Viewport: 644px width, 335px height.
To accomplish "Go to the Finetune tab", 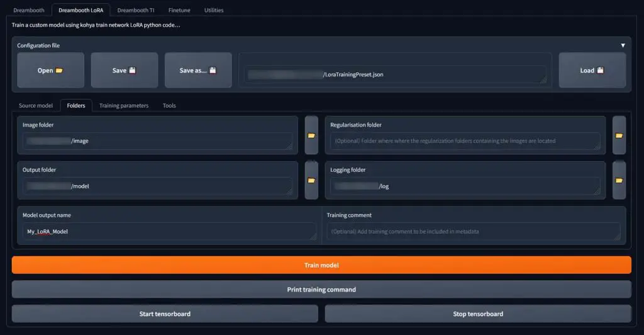I will (179, 10).
